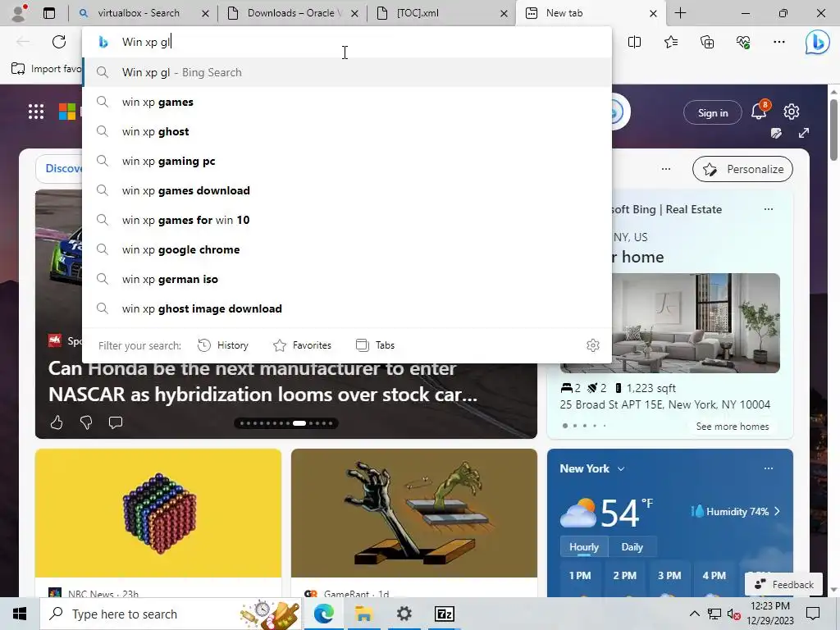Open the Bing Copilot sidebar icon
Viewport: 840px width, 630px height.
coord(818,42)
